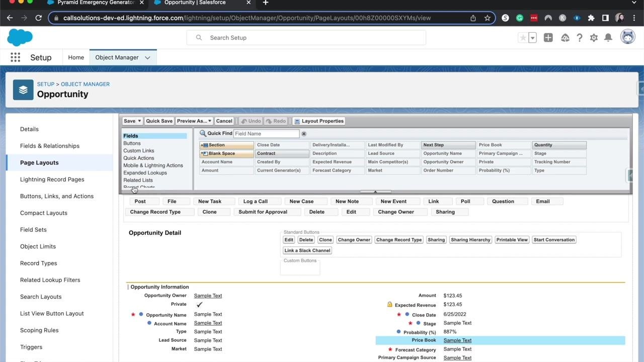This screenshot has height=362, width=644.
Task: Select Buttons in the palette list
Action: coord(132,143)
